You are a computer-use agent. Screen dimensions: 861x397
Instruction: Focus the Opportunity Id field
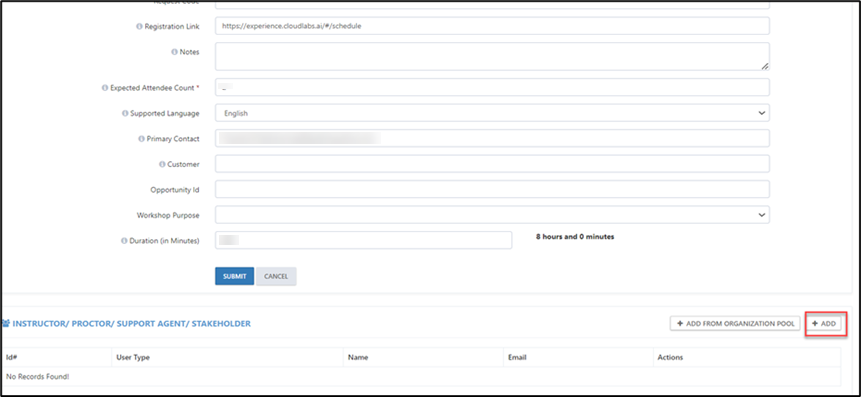492,189
